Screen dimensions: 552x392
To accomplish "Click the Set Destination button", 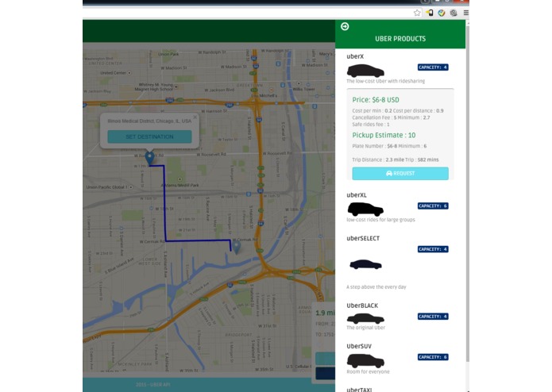I will (x=149, y=136).
